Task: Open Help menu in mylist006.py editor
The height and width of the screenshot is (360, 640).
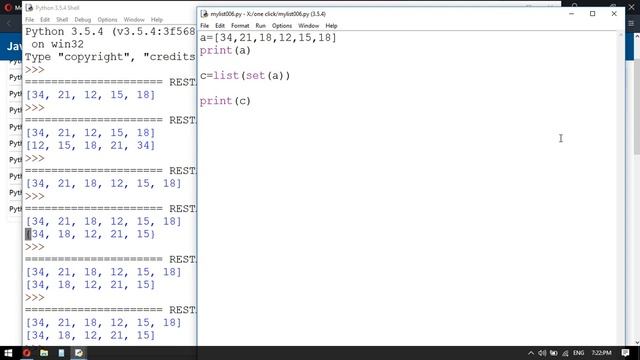Action: [331, 26]
